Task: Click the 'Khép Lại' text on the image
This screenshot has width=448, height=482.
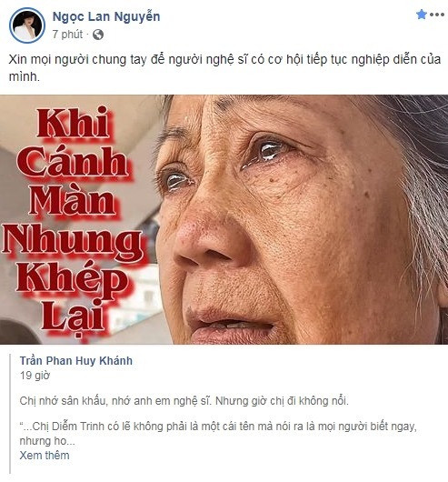Action: point(72,298)
